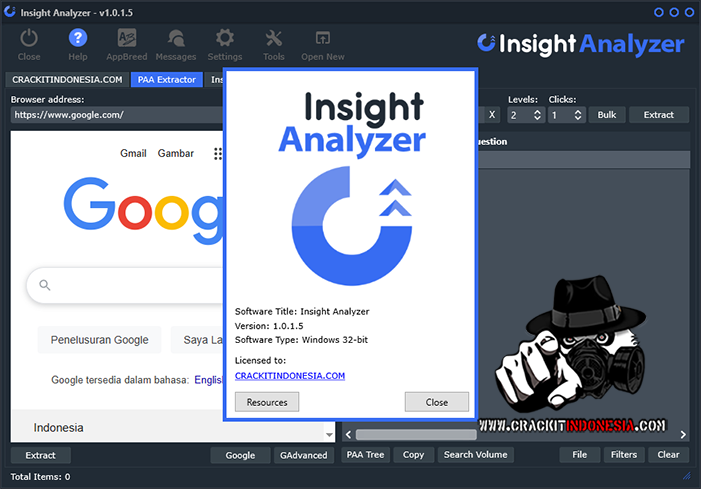Open Help from the toolbar

coord(78,39)
